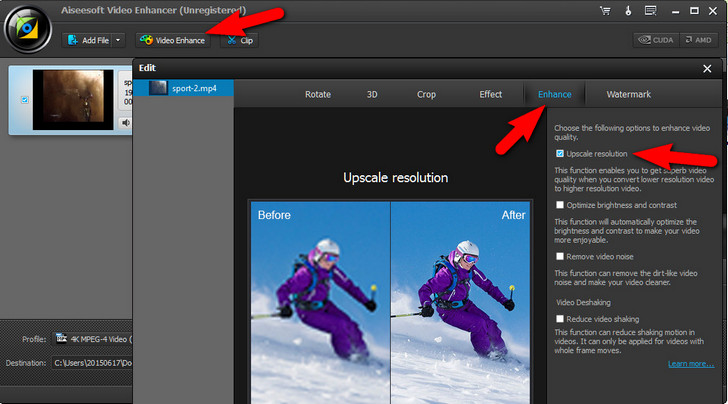728x404 pixels.
Task: Click the video thumbnail in the file list
Action: [73, 99]
